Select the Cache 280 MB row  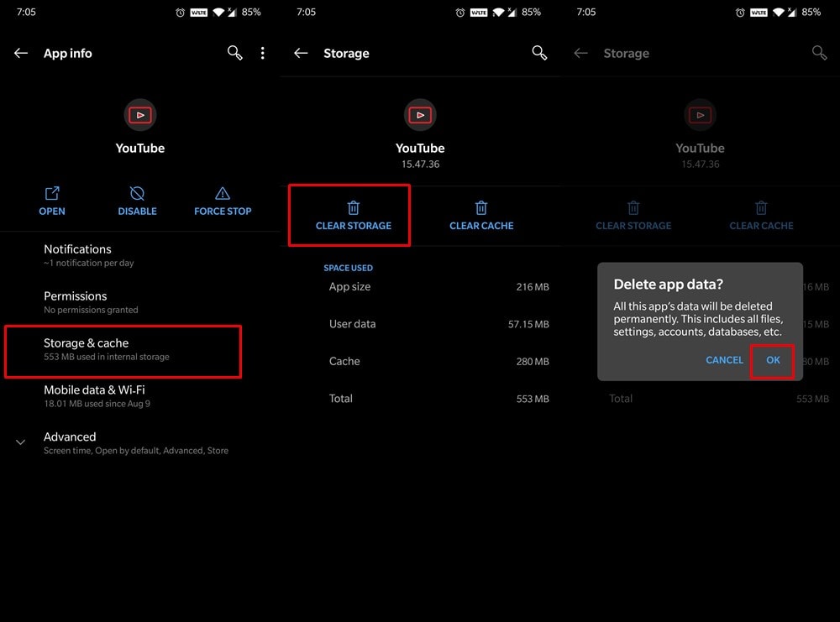[438, 361]
